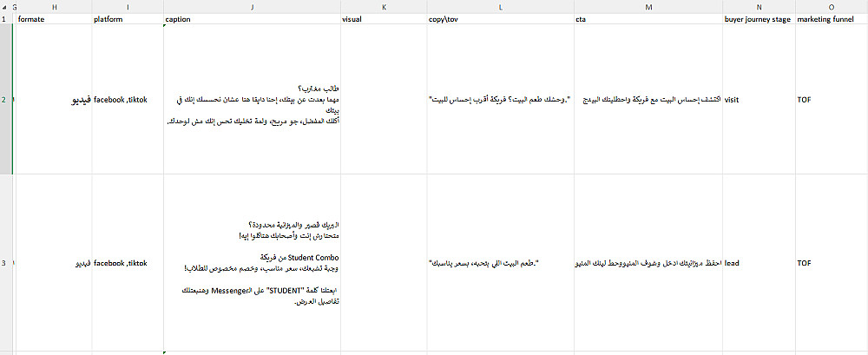The image size is (868, 355).
Task: Select column K header
Action: (x=385, y=7)
